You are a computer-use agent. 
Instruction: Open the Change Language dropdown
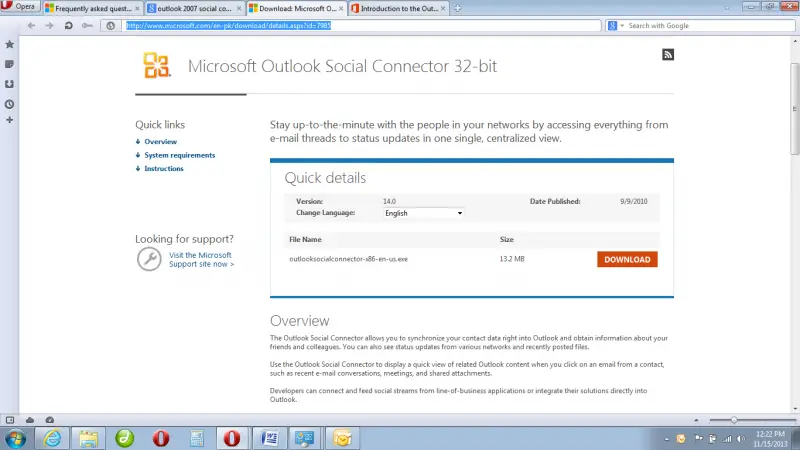[423, 213]
